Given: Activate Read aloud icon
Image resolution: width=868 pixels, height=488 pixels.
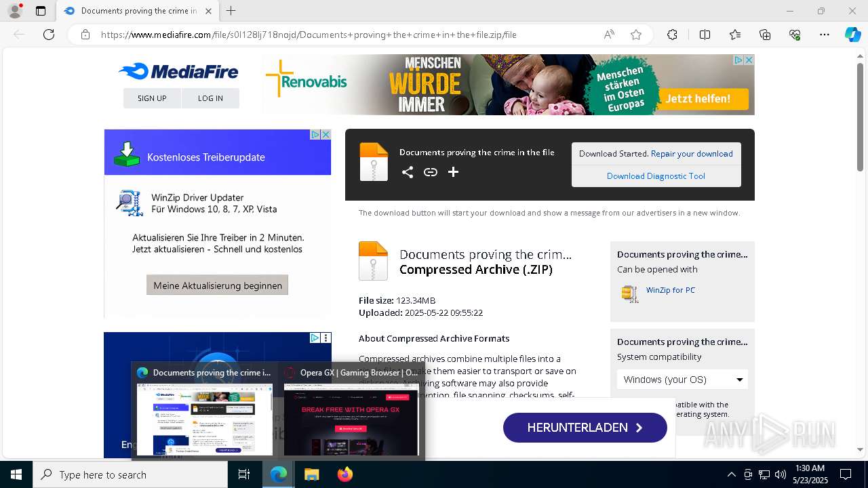Looking at the screenshot, I should click(x=609, y=35).
